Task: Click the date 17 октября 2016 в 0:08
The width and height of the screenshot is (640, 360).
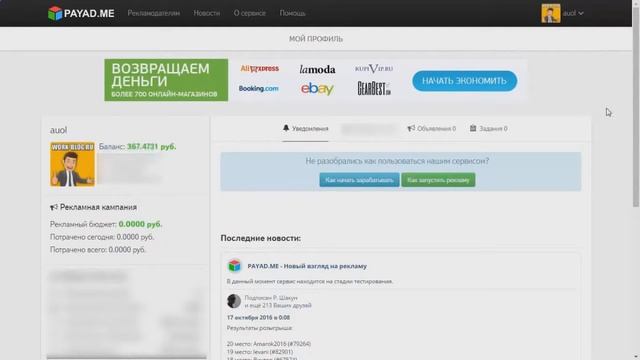Action: click(258, 318)
